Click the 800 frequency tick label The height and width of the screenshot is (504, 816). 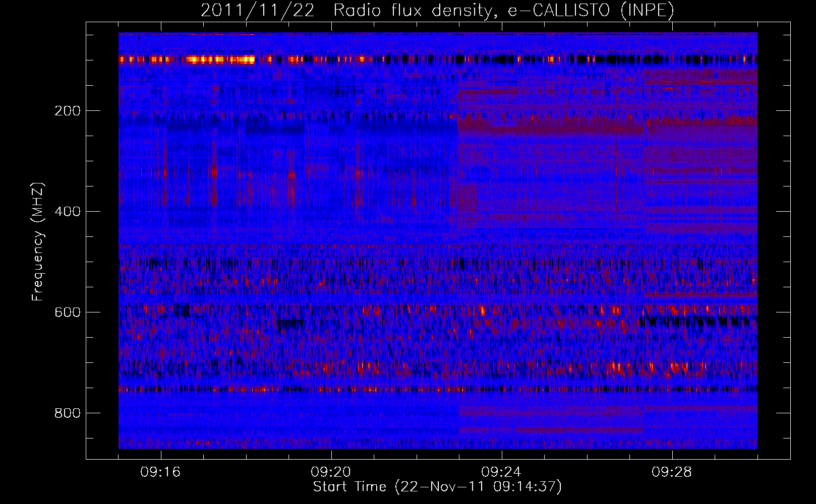(x=68, y=413)
